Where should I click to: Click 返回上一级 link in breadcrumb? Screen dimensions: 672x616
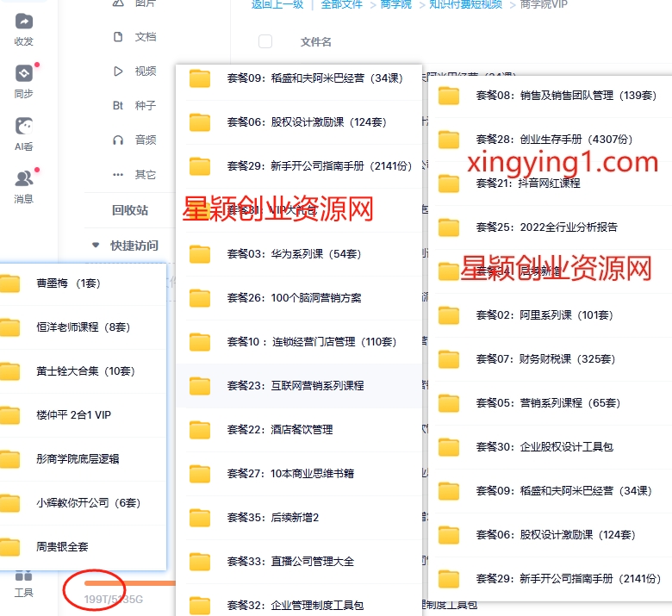[277, 4]
